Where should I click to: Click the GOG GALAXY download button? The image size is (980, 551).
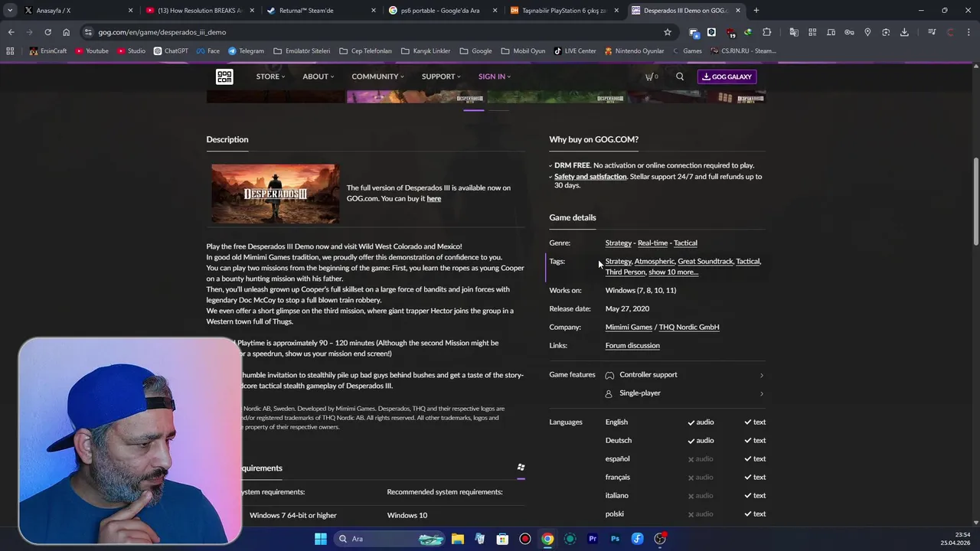click(x=727, y=77)
